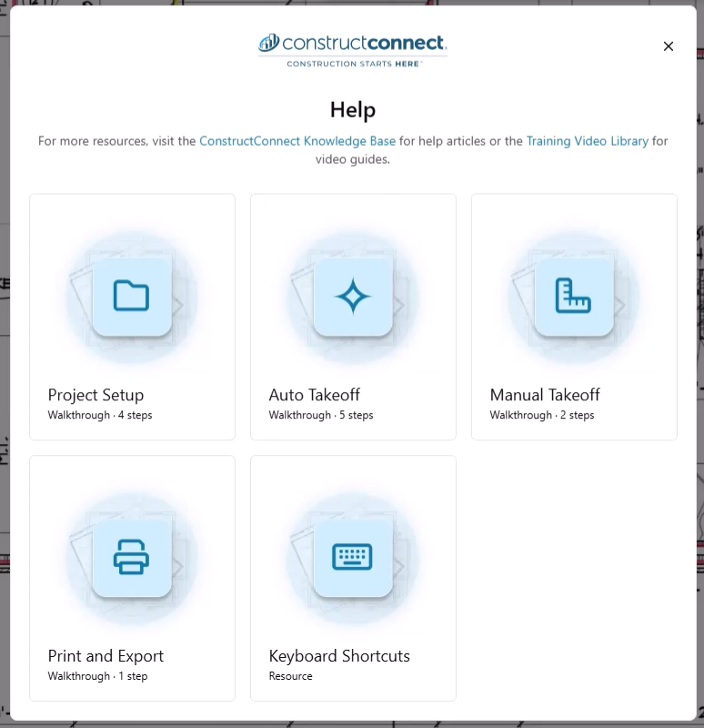704x728 pixels.
Task: Click the Print and Export title text
Action: point(106,655)
